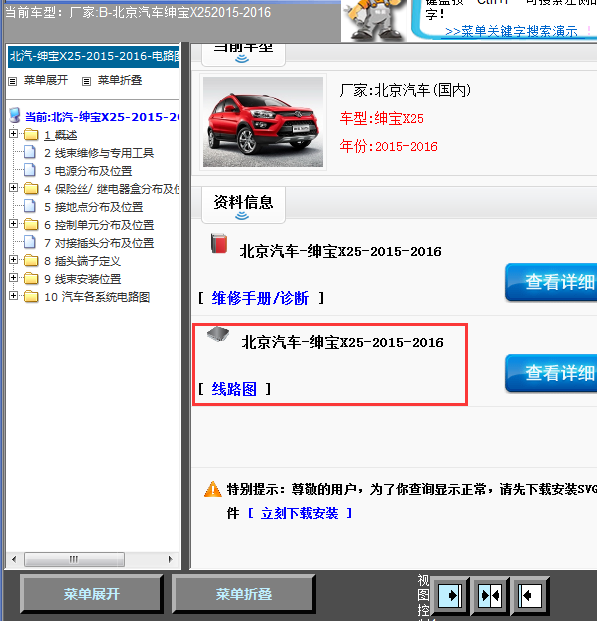Click the tree horizontal scrollbar thumb
Image resolution: width=597 pixels, height=621 pixels.
click(x=74, y=560)
